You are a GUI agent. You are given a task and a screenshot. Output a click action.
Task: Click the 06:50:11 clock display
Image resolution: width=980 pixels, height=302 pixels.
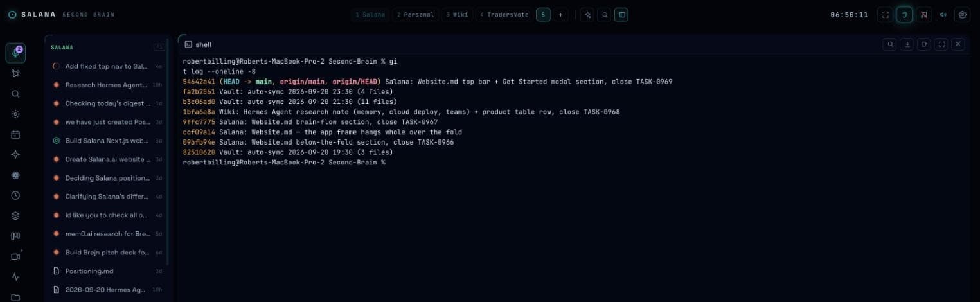[x=849, y=15]
